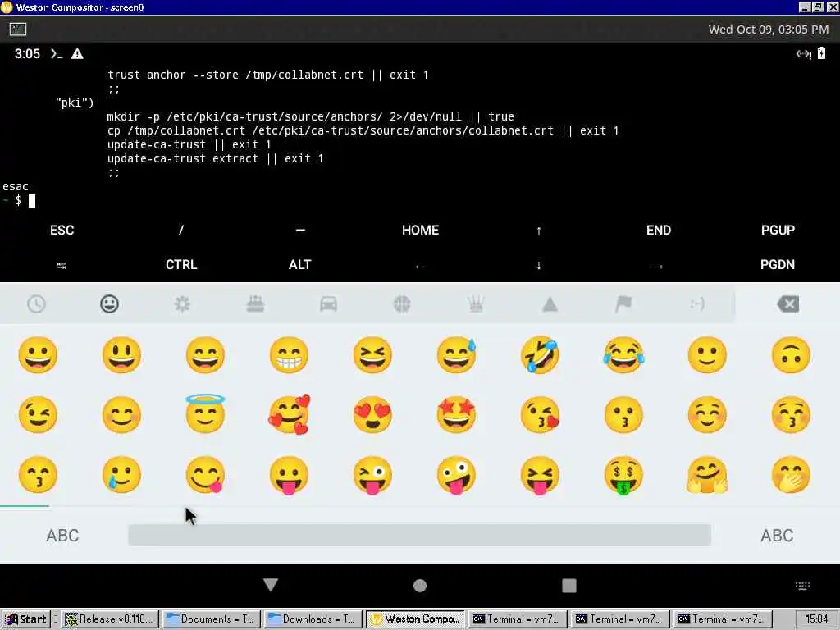
Task: Click the Weston terminal launcher icon
Action: (18, 30)
